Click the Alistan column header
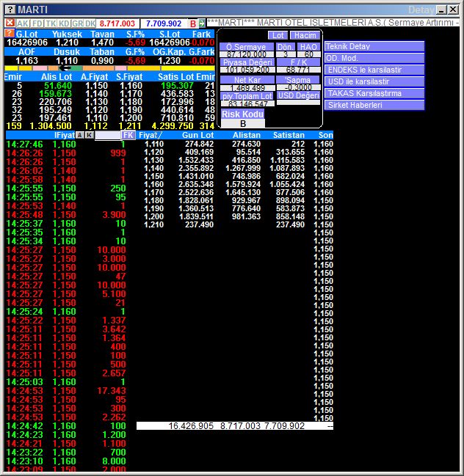The image size is (464, 476). pyautogui.click(x=247, y=135)
